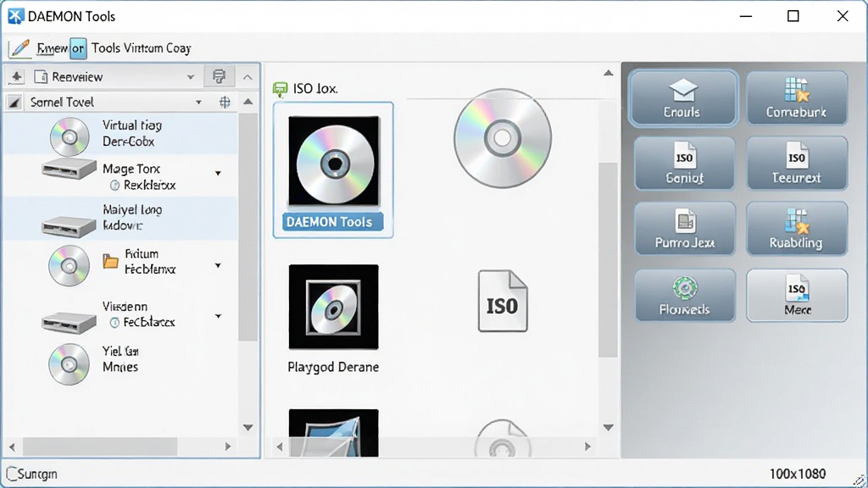Click the Teeurext ISO button

click(797, 164)
